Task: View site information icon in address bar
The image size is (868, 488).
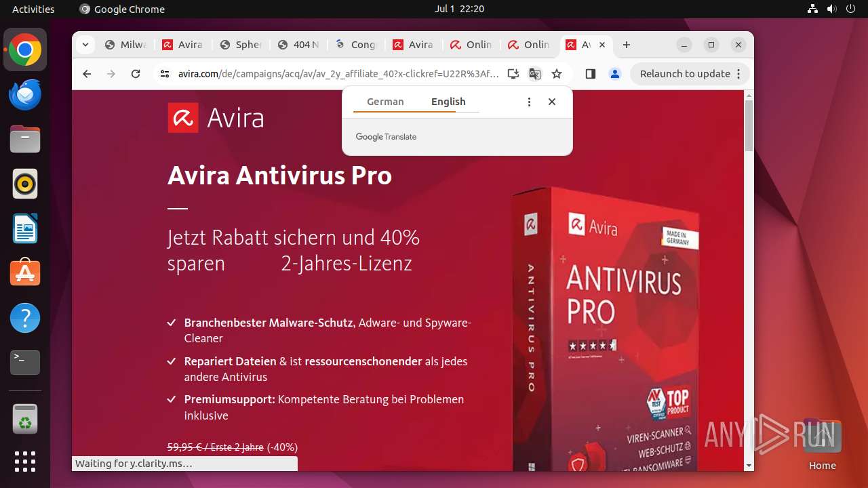Action: point(164,74)
